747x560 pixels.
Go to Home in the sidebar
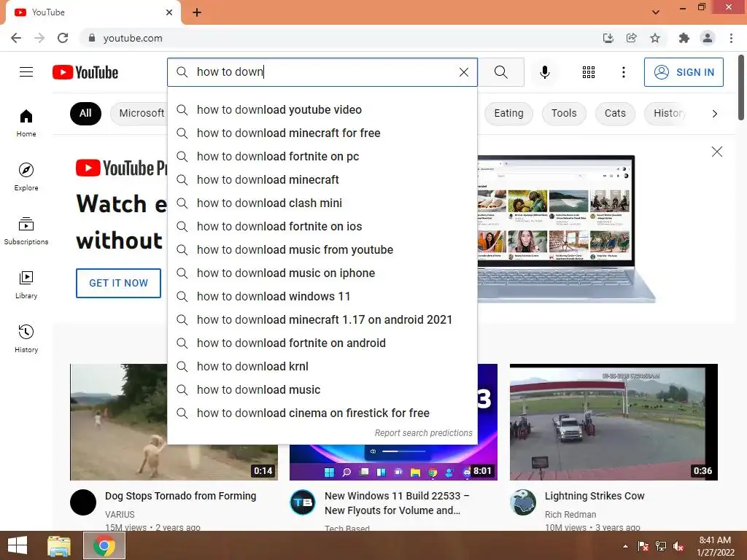pyautogui.click(x=26, y=122)
